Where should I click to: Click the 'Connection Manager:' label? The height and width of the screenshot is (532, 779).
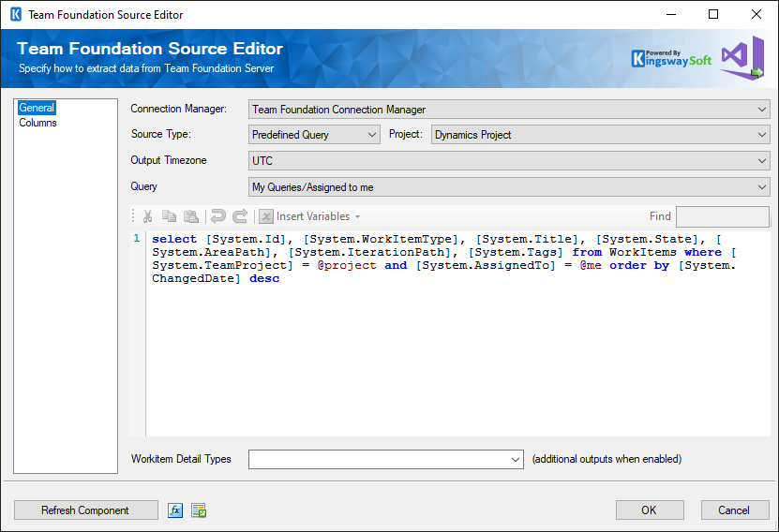pyautogui.click(x=178, y=109)
